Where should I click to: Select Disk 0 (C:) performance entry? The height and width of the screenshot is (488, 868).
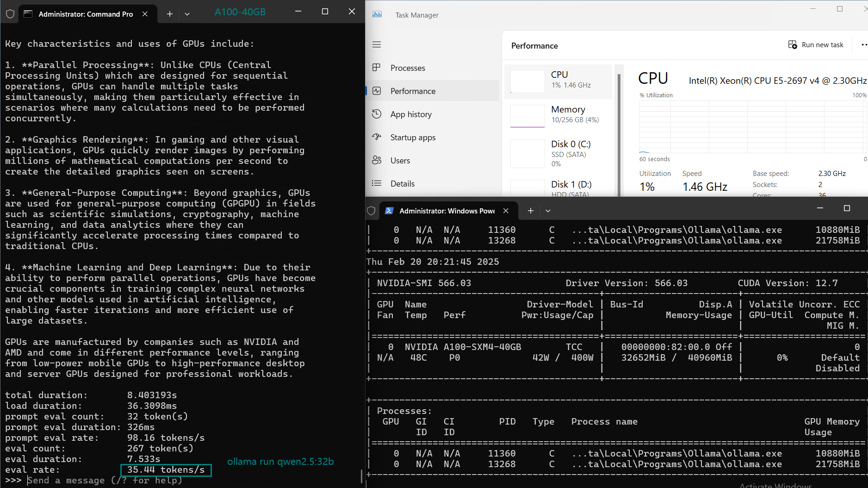[x=558, y=153]
